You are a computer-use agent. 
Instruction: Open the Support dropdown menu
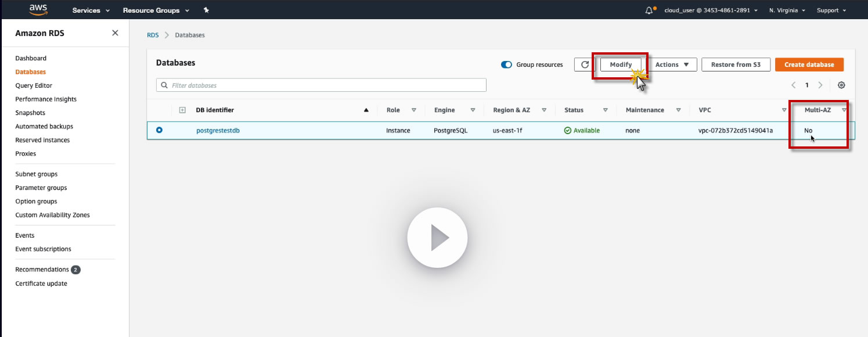[x=831, y=10]
